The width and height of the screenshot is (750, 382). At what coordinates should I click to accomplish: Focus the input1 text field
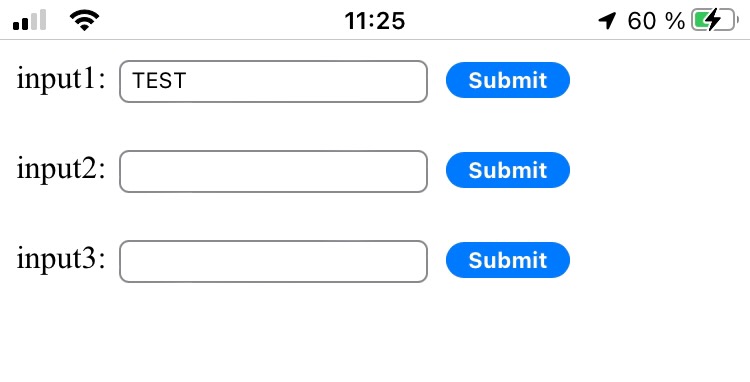point(273,81)
